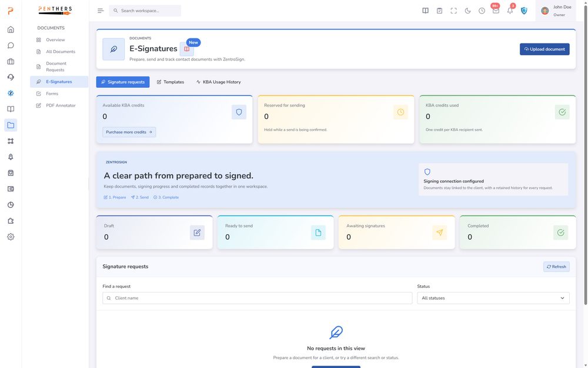588x368 pixels.
Task: Enter fullscreen mode icon
Action: point(454,11)
